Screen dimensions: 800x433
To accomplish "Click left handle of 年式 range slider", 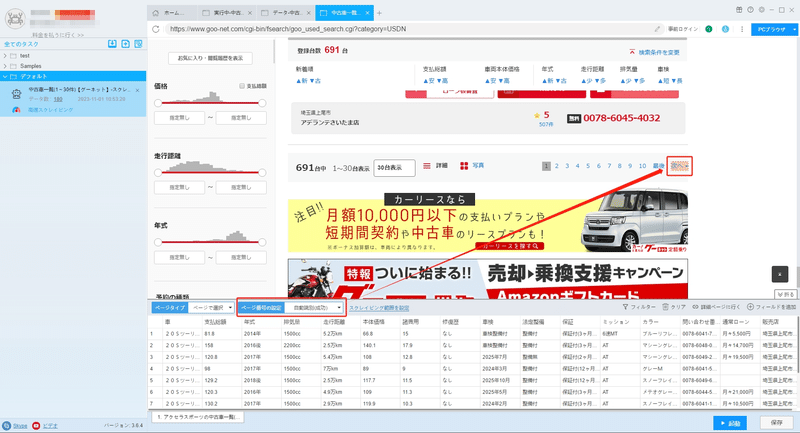I will tap(158, 242).
